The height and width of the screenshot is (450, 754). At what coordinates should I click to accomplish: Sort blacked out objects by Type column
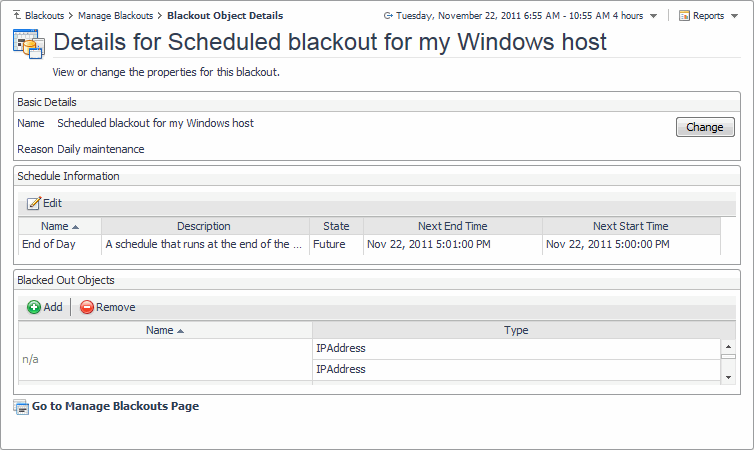[516, 330]
